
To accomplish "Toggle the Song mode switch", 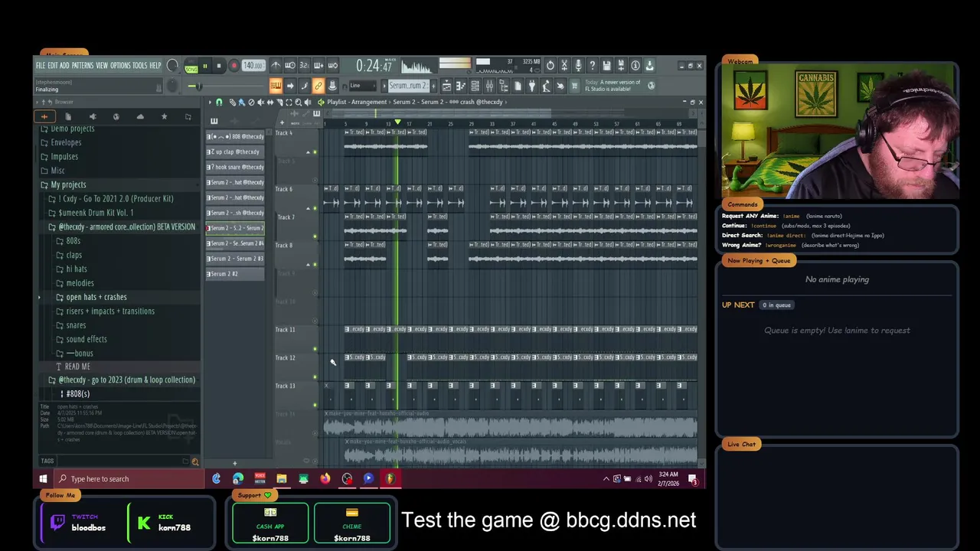I will pos(191,70).
